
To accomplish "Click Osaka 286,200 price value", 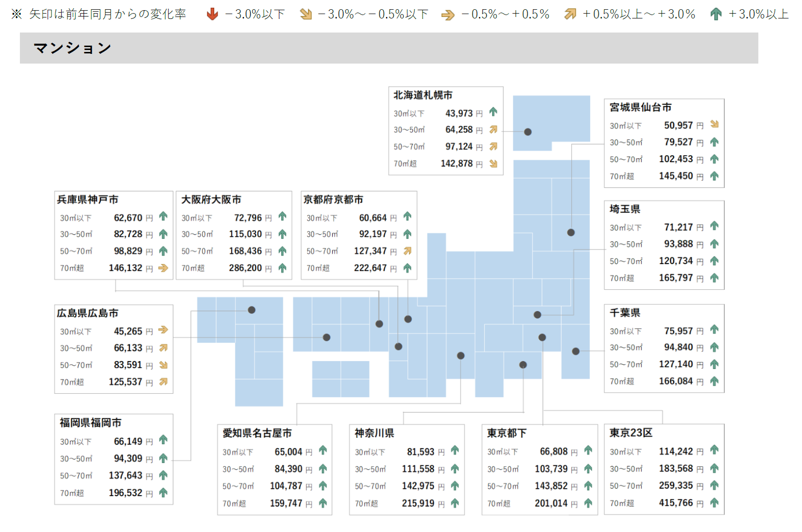I will [x=245, y=268].
